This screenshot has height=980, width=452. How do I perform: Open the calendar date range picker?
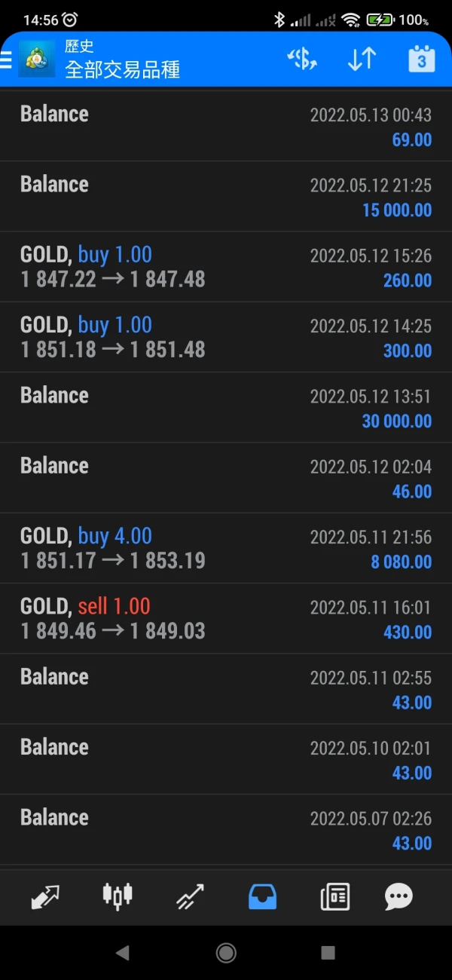coord(421,60)
